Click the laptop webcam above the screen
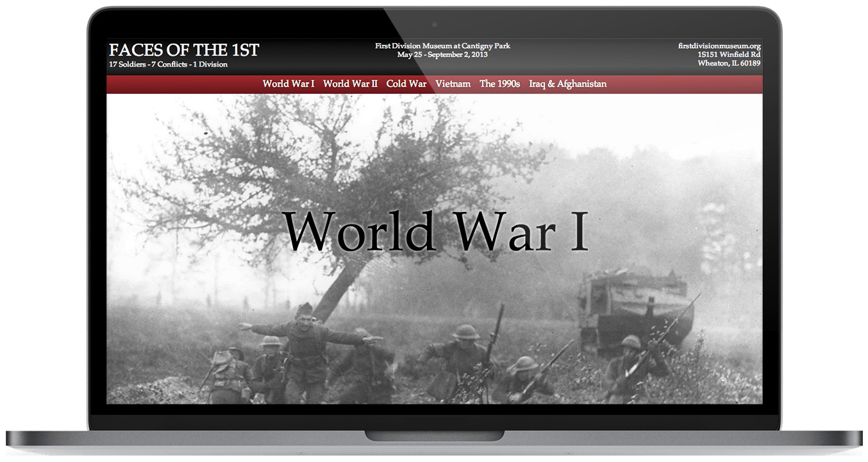This screenshot has height=462, width=868. [434, 24]
